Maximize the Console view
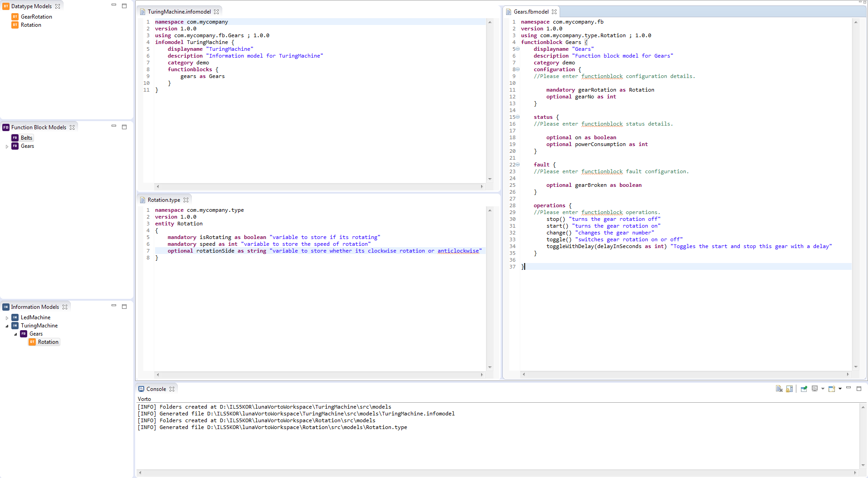 pyautogui.click(x=858, y=388)
